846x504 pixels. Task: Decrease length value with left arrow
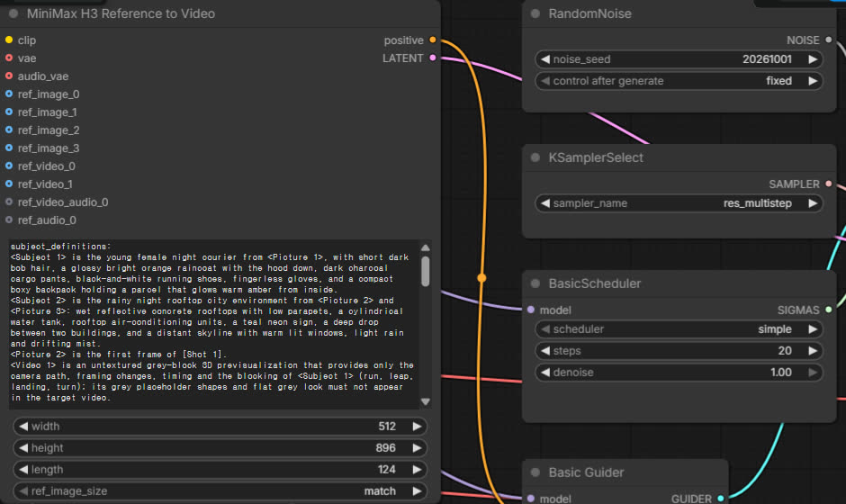23,470
